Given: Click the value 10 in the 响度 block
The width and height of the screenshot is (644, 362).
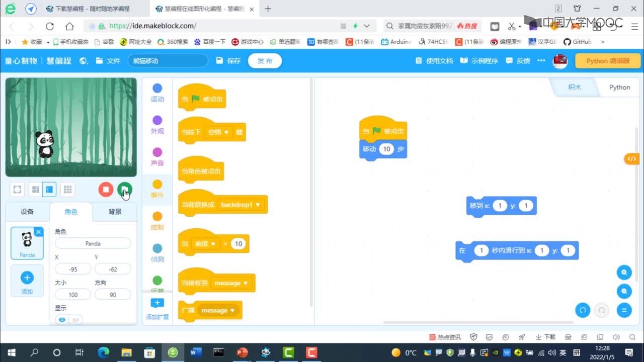Looking at the screenshot, I should (x=238, y=244).
